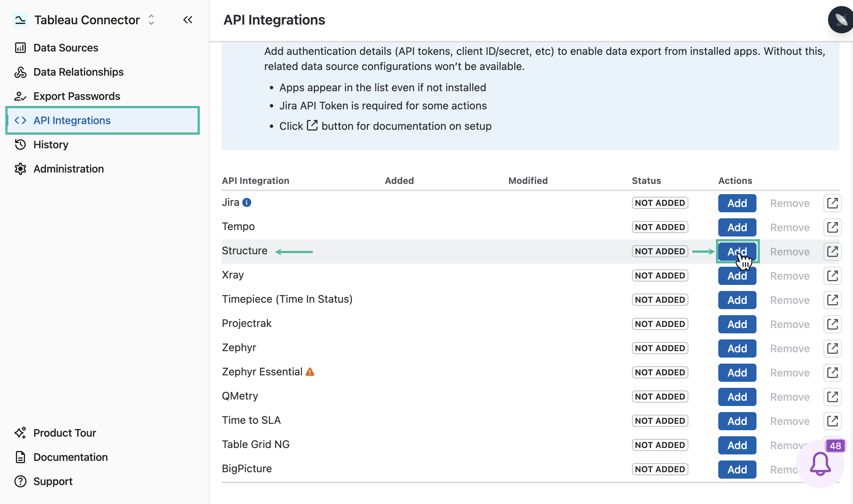
Task: Click Remove for Xray row
Action: pos(790,276)
